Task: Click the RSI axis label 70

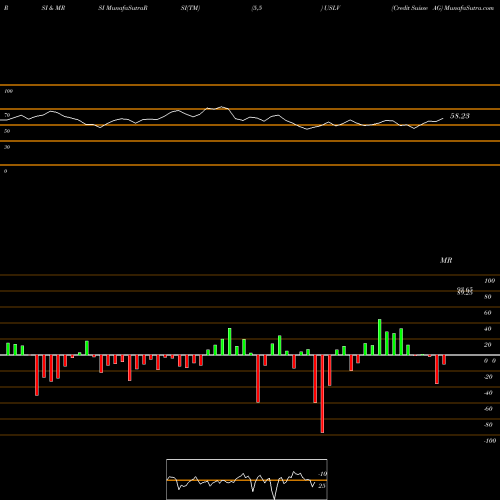Action: coord(7,115)
